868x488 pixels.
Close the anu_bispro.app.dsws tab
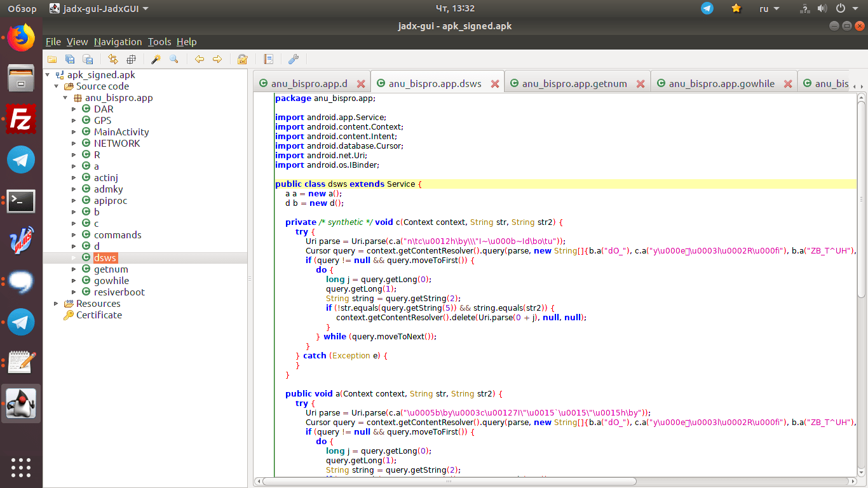[495, 84]
